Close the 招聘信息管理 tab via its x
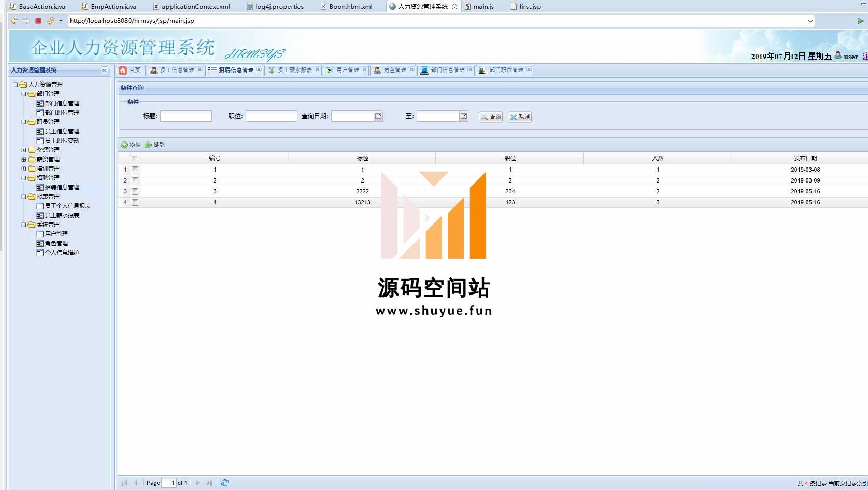Screen dimensions: 868x490 (x=259, y=69)
